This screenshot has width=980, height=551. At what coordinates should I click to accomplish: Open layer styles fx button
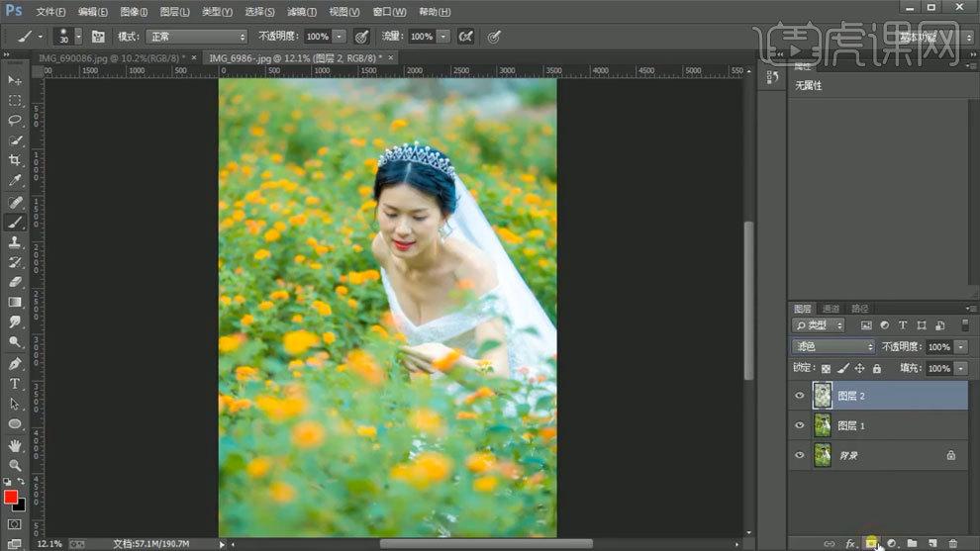click(x=850, y=543)
